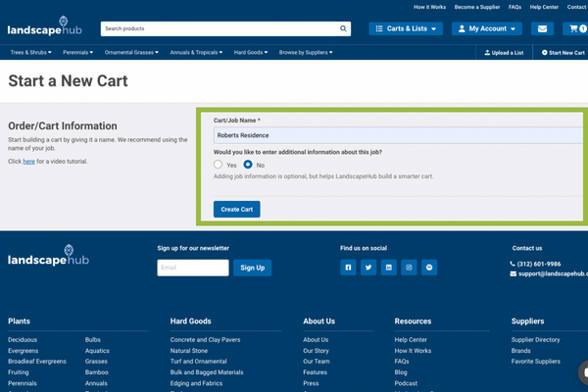588x392 pixels.
Task: Open the Press footer link
Action: click(x=311, y=383)
